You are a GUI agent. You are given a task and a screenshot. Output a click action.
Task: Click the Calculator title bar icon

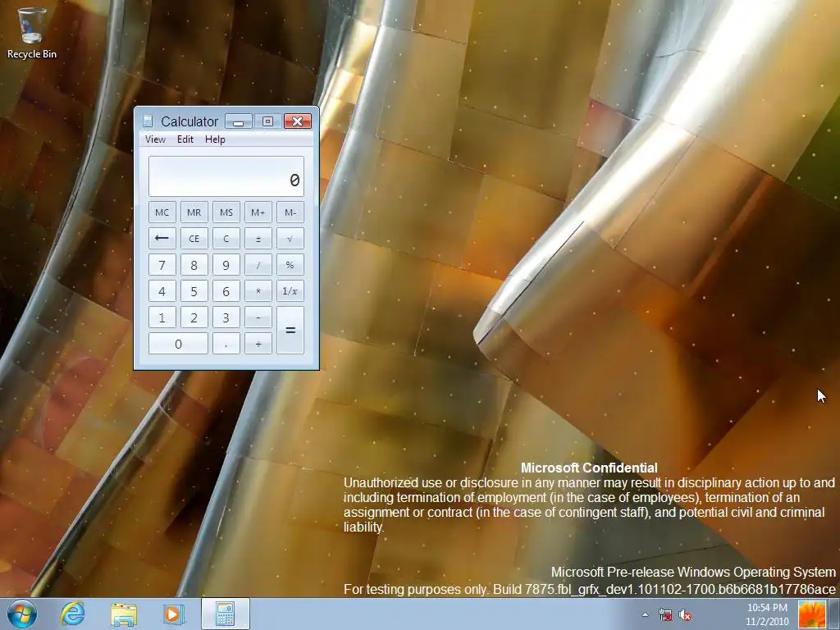[148, 121]
